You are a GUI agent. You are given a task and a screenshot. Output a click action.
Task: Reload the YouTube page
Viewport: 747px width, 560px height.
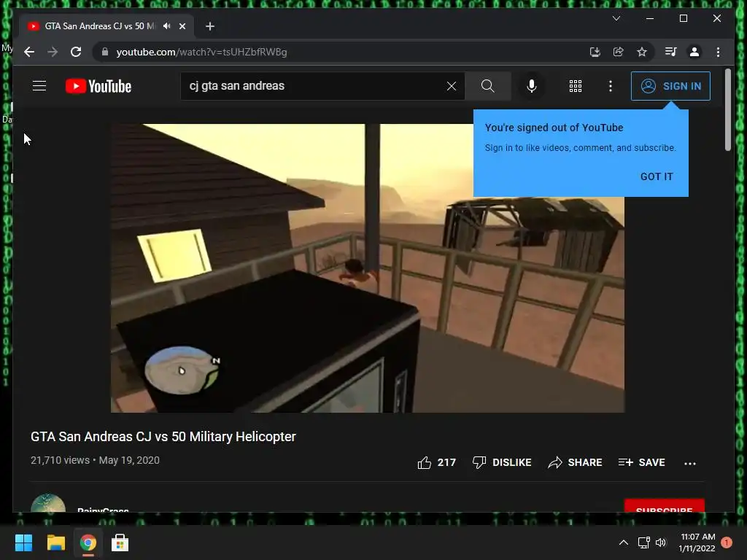(76, 52)
